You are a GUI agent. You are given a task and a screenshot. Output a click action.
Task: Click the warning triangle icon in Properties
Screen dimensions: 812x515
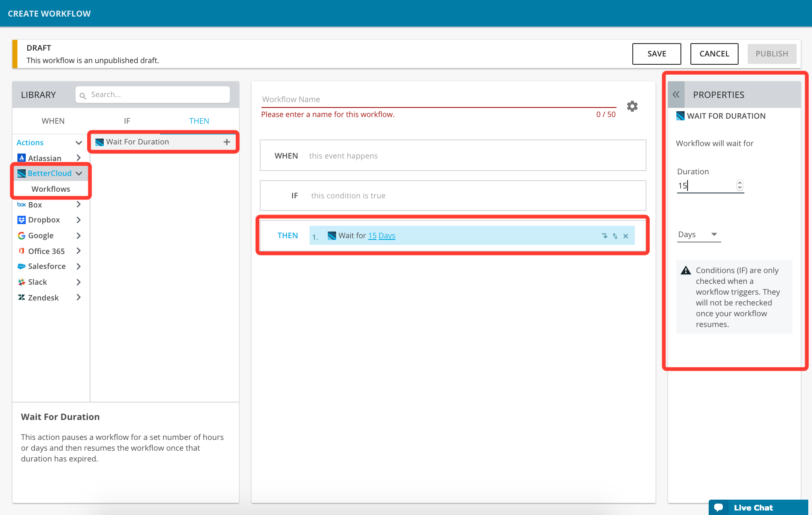pyautogui.click(x=686, y=271)
